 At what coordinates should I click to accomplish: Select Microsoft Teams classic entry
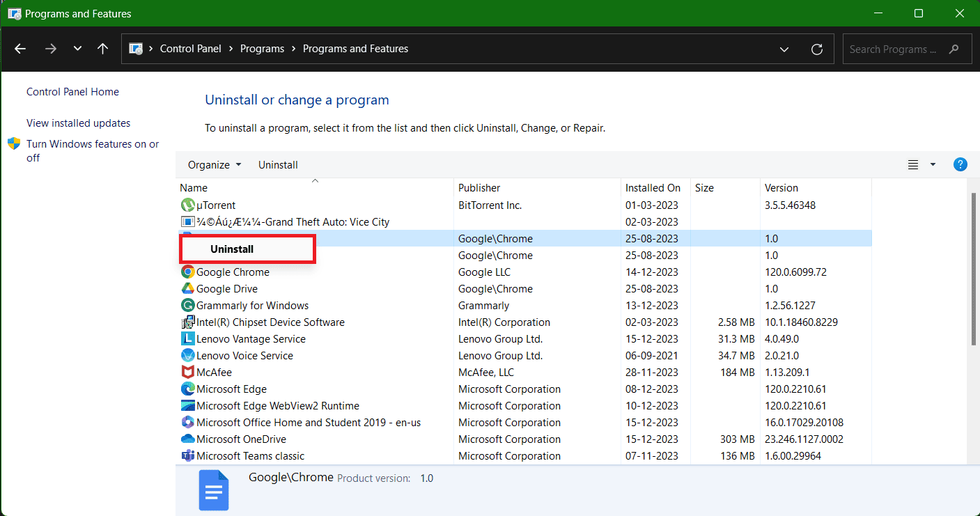(250, 456)
